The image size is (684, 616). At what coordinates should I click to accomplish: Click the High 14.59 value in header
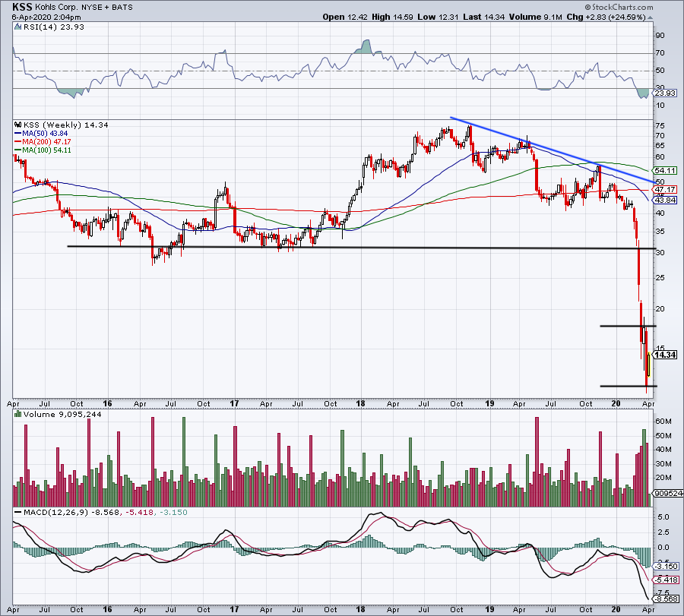(393, 17)
